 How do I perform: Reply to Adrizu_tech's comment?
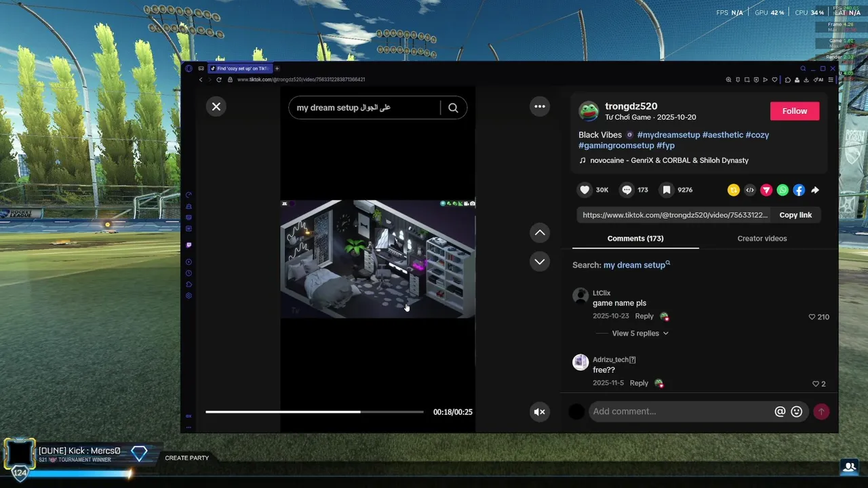[x=639, y=383]
